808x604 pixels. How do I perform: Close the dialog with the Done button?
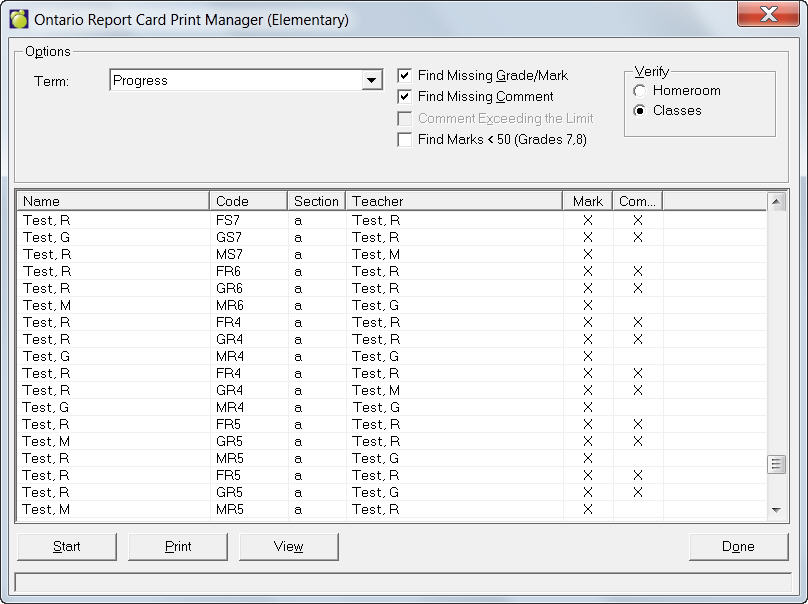[738, 546]
